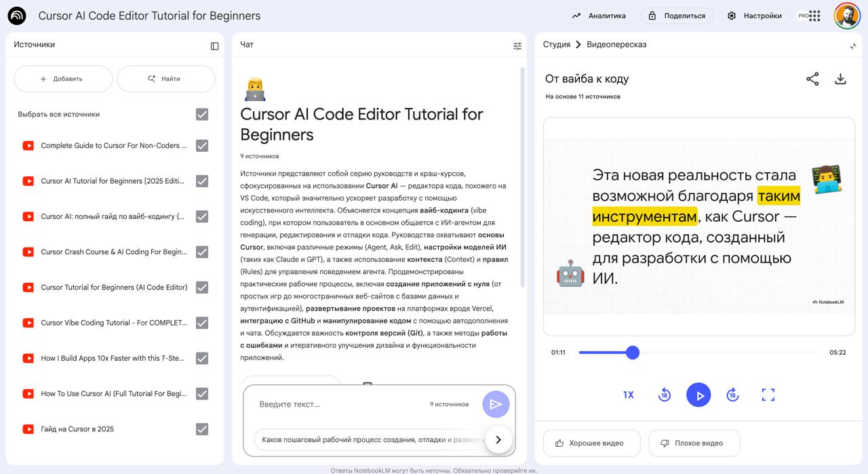Uncheck Cursor AI Tutorial for Beginners 2025 source
Screen dimensions: 868x474
(202, 181)
